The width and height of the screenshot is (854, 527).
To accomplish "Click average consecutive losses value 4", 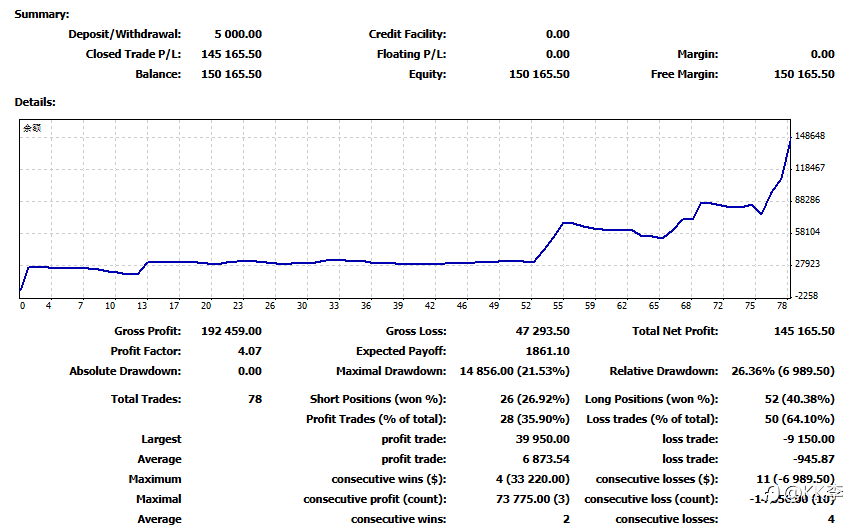I will coord(831,519).
